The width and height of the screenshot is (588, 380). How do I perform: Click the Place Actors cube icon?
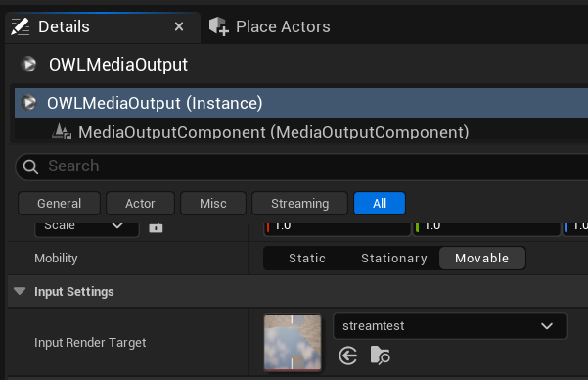point(218,26)
